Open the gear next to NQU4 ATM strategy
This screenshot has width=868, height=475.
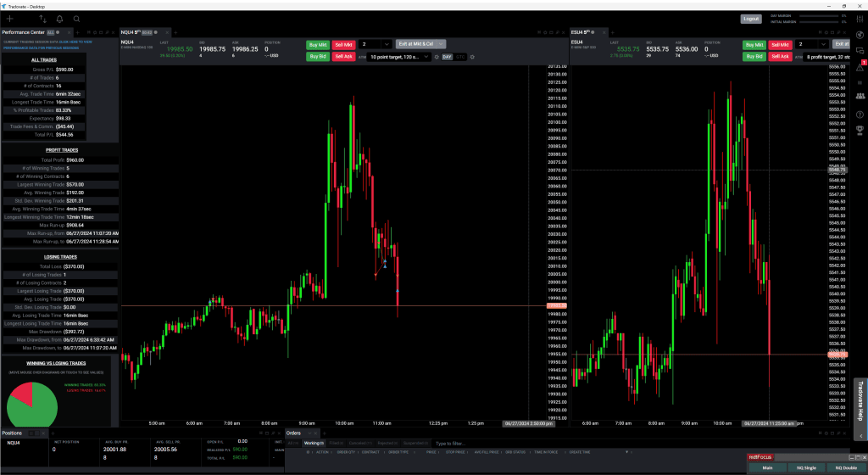pyautogui.click(x=437, y=57)
